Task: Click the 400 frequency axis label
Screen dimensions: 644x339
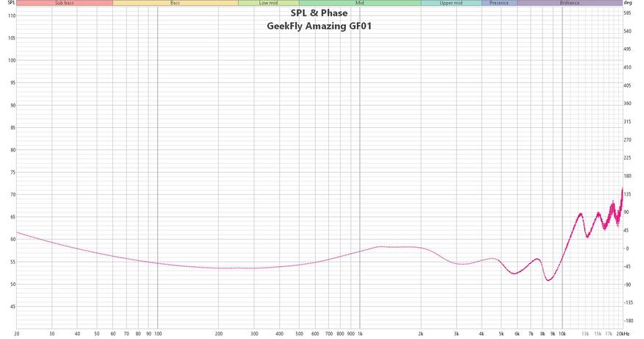Action: coord(280,334)
